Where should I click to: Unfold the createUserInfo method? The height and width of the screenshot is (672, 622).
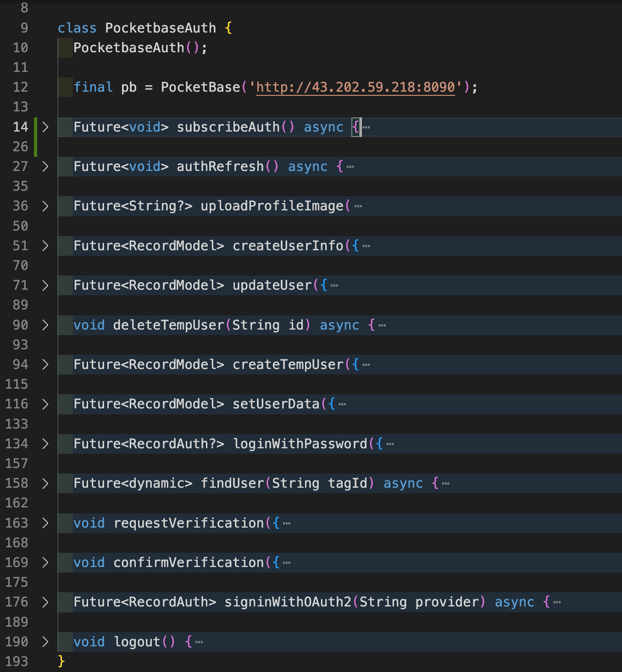pyautogui.click(x=45, y=246)
